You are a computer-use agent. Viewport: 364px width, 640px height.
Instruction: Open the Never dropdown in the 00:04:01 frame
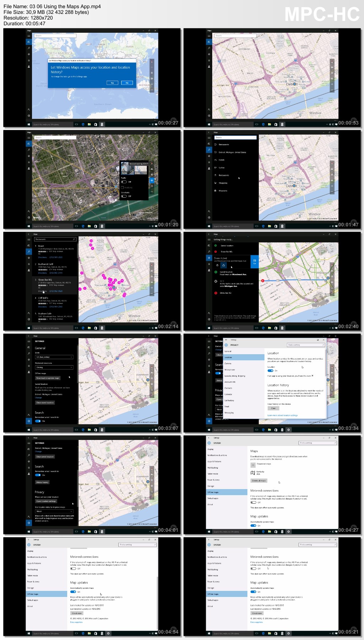click(54, 512)
